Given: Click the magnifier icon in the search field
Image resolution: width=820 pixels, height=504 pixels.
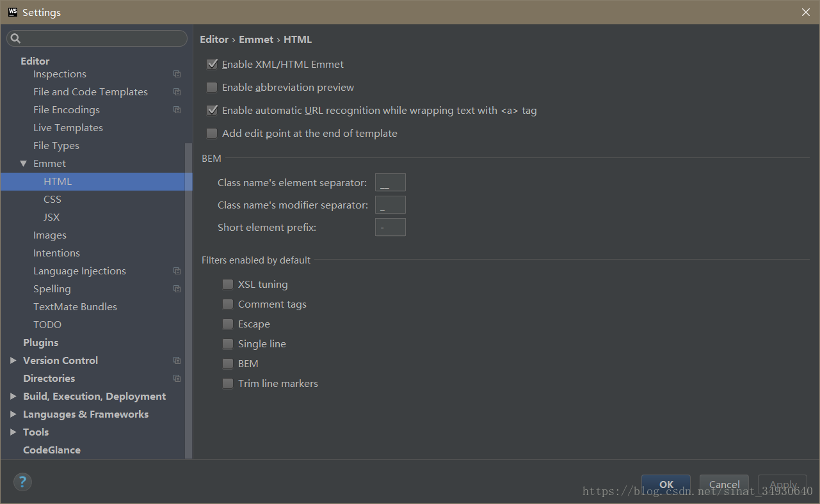Looking at the screenshot, I should 16,38.
